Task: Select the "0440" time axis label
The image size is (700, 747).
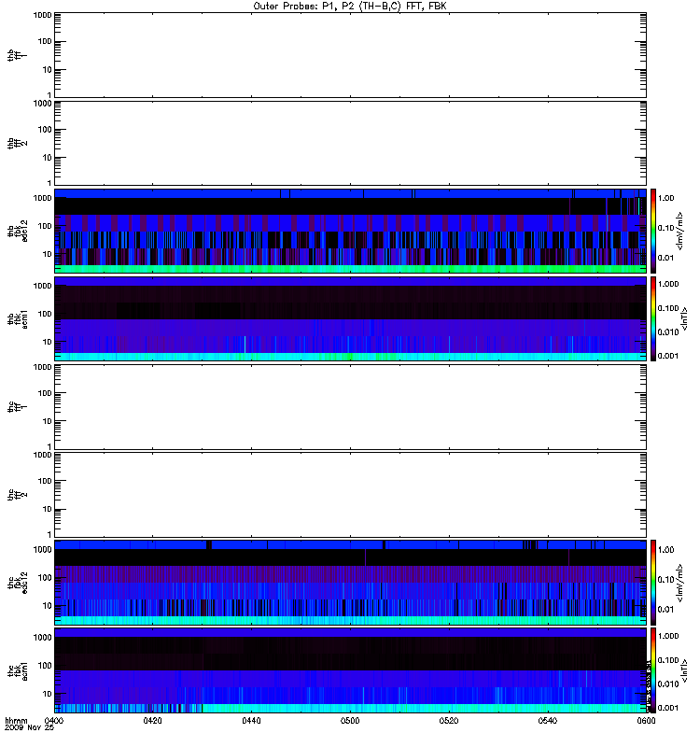Action: 251,720
